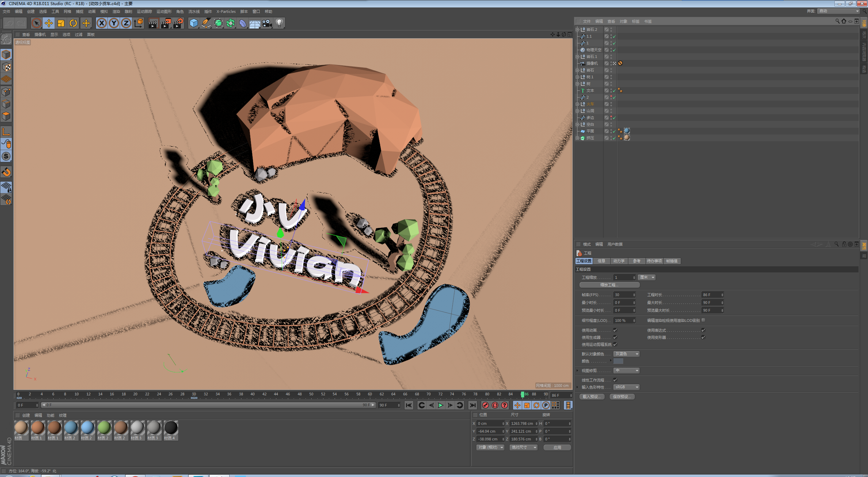868x477 pixels.
Task: Click the 帧率(FPS) input field
Action: (x=625, y=295)
